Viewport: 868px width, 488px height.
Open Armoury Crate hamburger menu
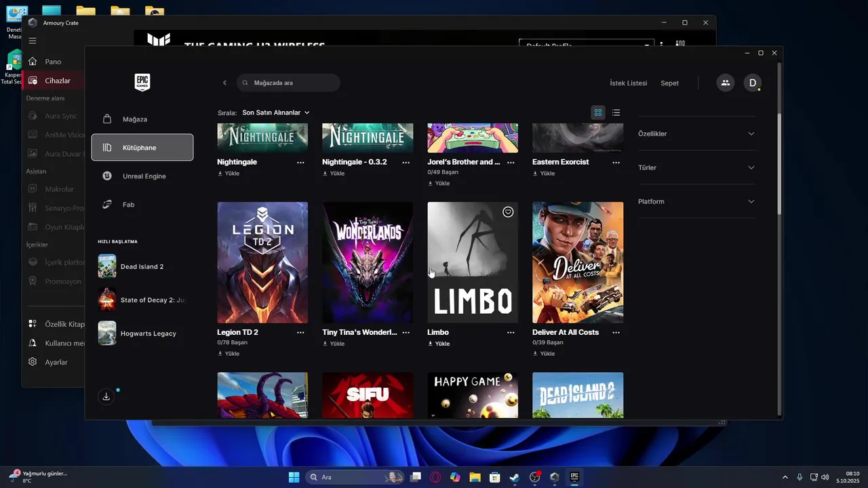[33, 41]
